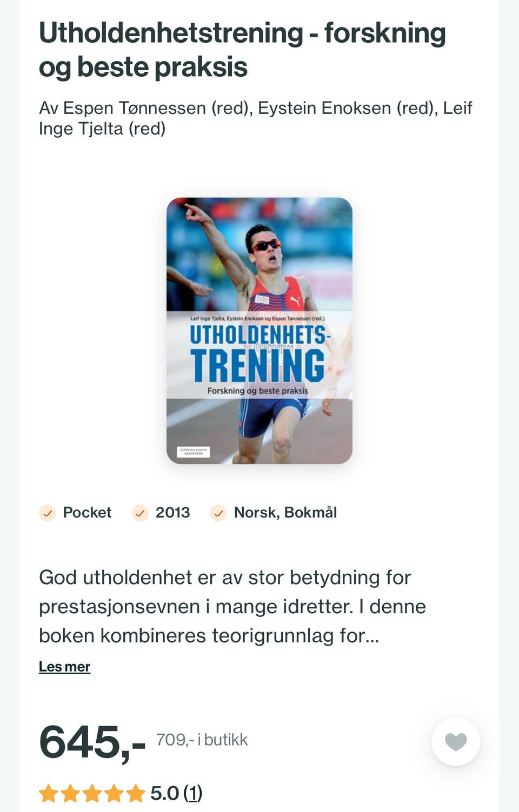Open the (1) review count link

[x=193, y=793]
